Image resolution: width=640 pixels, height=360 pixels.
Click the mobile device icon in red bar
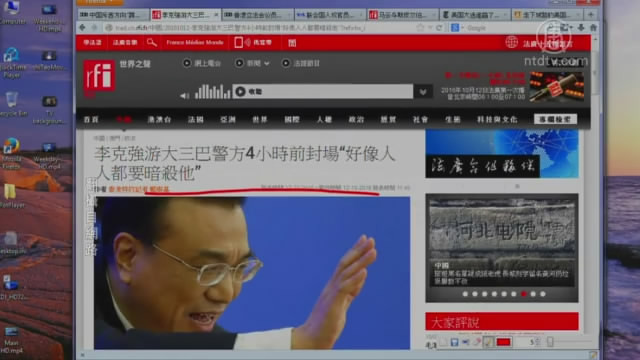coord(238,42)
